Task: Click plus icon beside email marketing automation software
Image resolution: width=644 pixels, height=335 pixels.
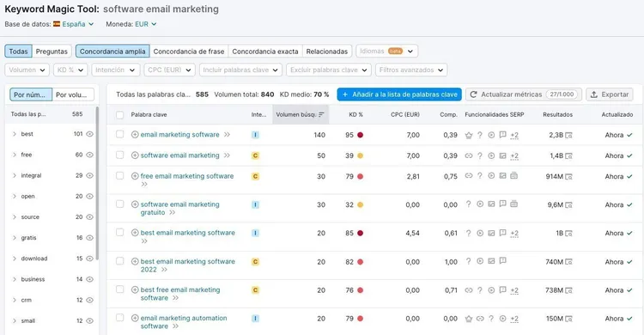Action: pos(135,318)
